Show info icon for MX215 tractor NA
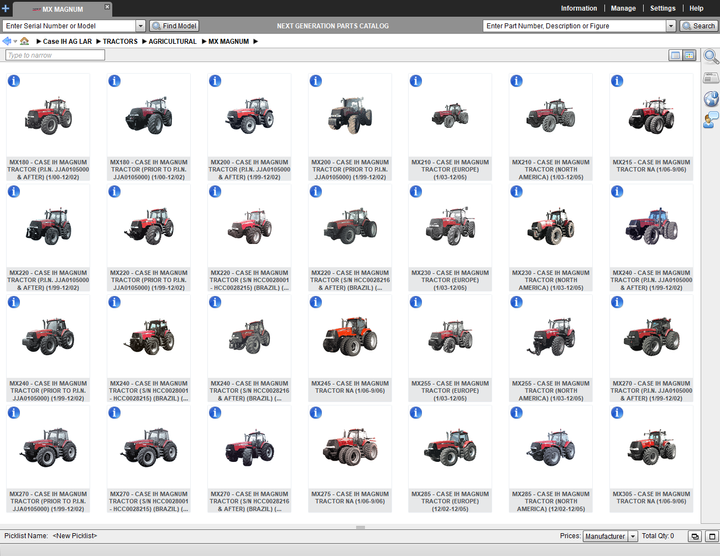The width and height of the screenshot is (720, 556). (x=617, y=81)
